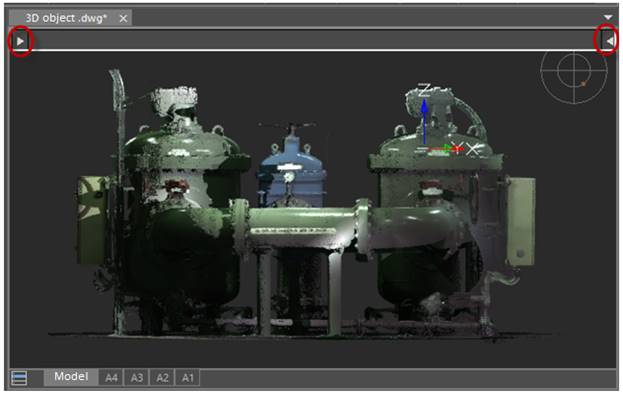The image size is (623, 394).
Task: Click the red X axis arrow
Action: point(447,149)
